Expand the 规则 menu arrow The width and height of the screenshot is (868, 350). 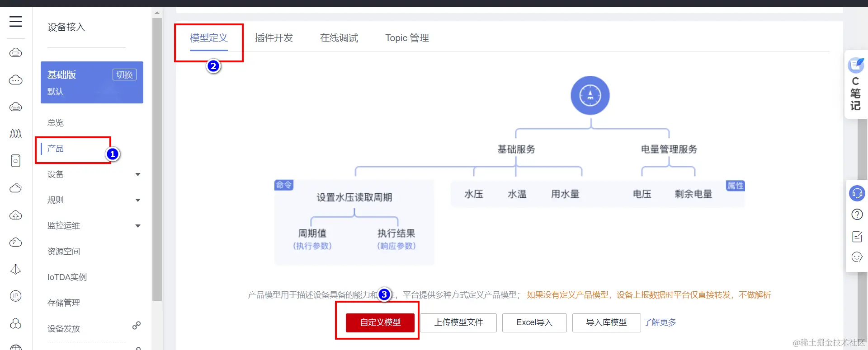pos(138,200)
